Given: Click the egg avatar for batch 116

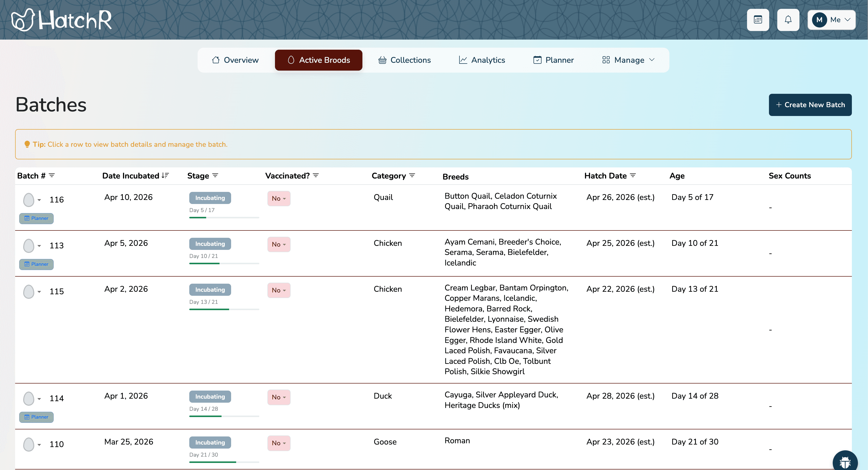Looking at the screenshot, I should (x=28, y=200).
